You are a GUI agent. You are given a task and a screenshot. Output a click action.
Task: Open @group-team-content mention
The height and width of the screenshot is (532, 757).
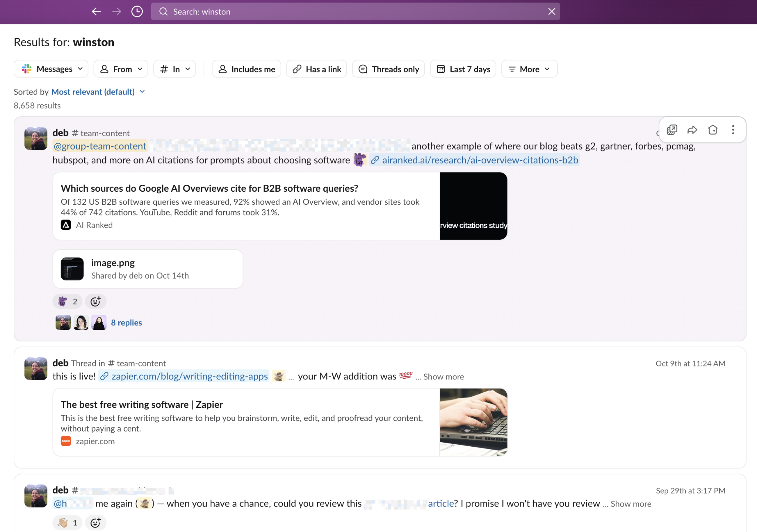click(x=100, y=146)
